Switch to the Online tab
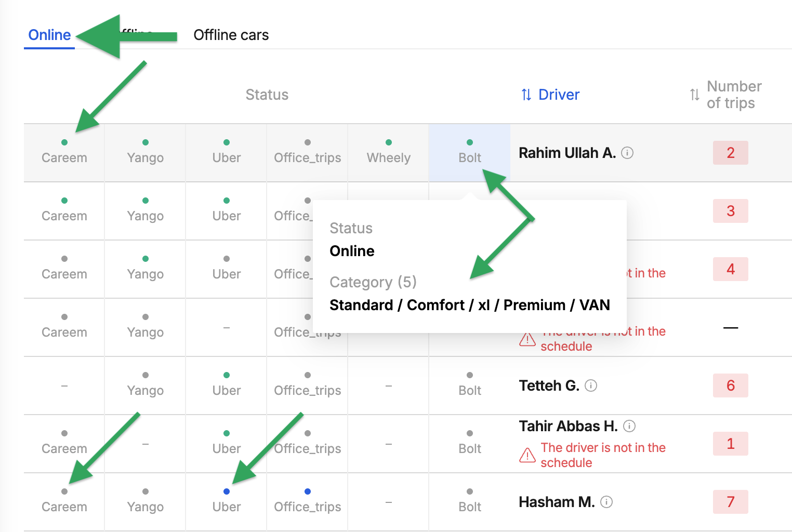The image size is (792, 532). tap(49, 35)
